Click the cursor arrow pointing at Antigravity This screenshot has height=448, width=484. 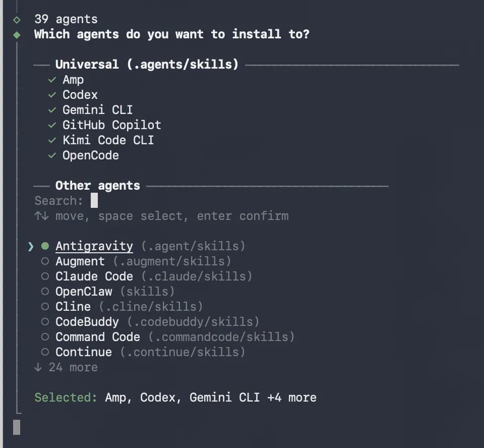(x=31, y=246)
